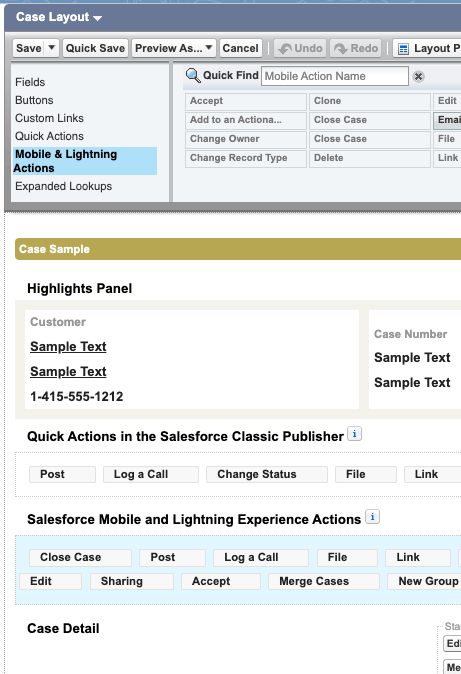Image resolution: width=461 pixels, height=674 pixels.
Task: Open info icon beside Classic Publisher heading
Action: (354, 434)
